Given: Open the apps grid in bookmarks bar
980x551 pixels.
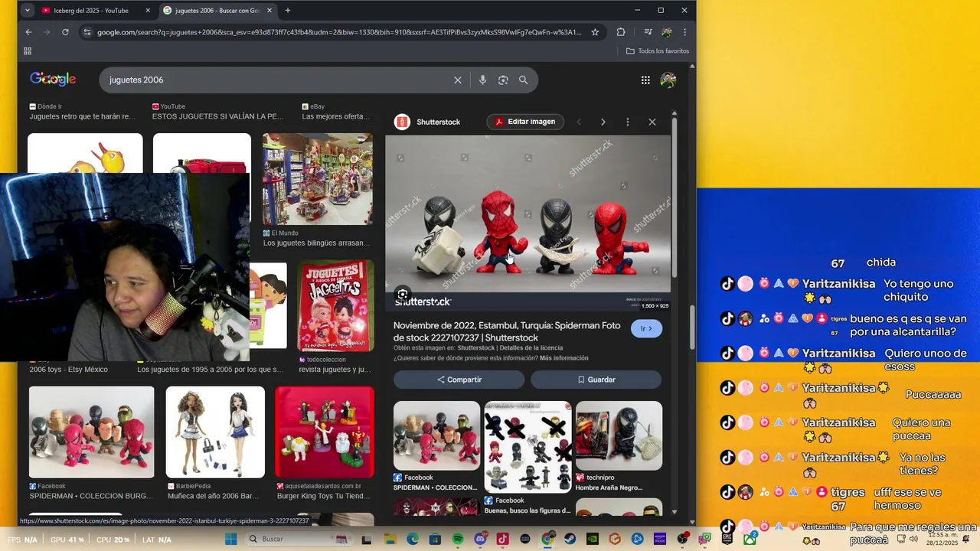Looking at the screenshot, I should coord(28,51).
